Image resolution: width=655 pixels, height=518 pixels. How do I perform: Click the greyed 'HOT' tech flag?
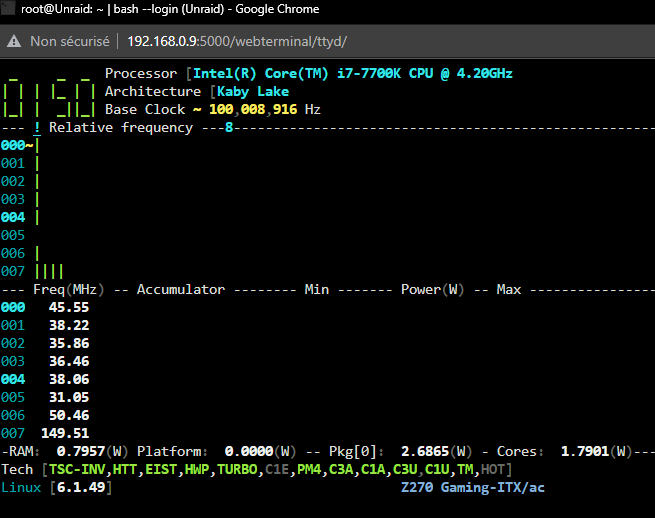[x=493, y=470]
